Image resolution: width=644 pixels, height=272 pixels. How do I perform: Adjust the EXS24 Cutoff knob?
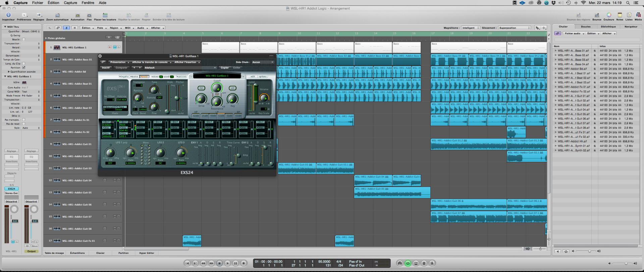[217, 88]
